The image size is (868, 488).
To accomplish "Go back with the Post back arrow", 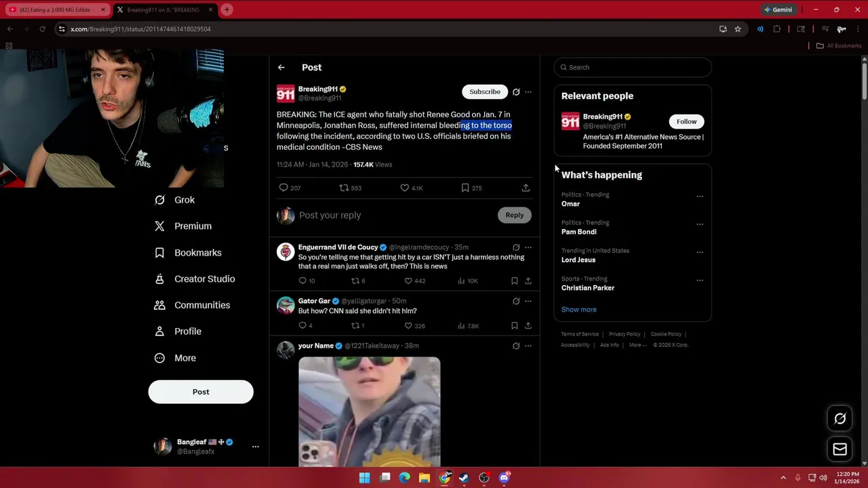I will (x=281, y=67).
